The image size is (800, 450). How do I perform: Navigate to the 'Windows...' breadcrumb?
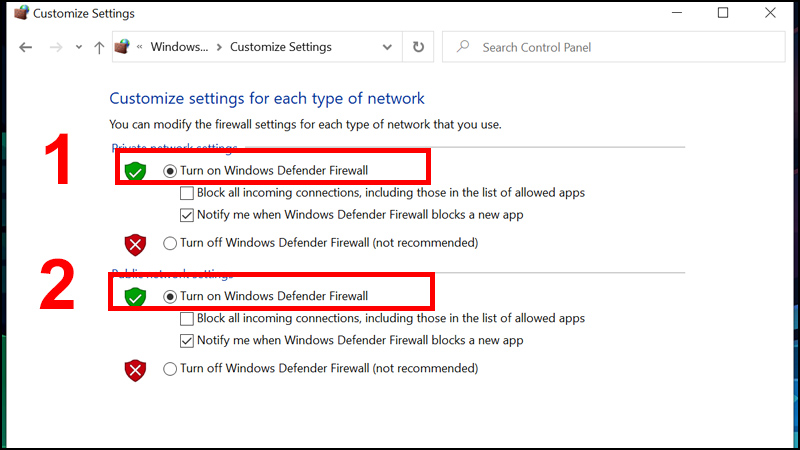(180, 47)
